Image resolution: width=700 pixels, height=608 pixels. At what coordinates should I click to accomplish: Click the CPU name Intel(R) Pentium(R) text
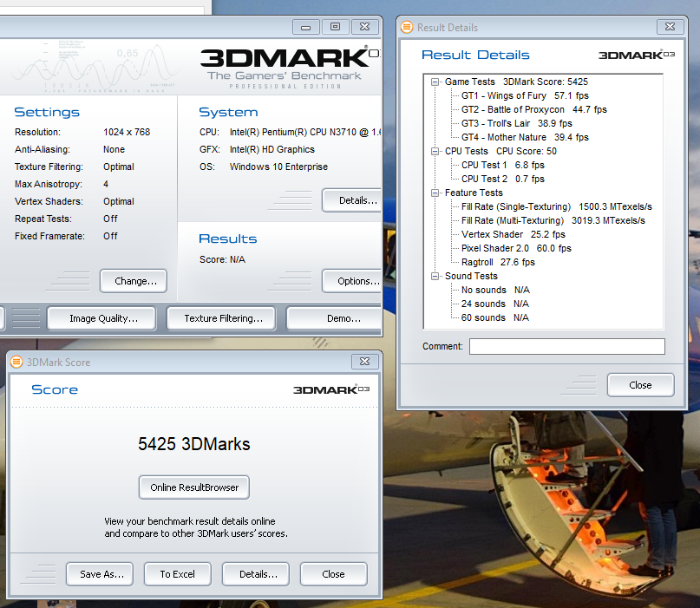305,132
